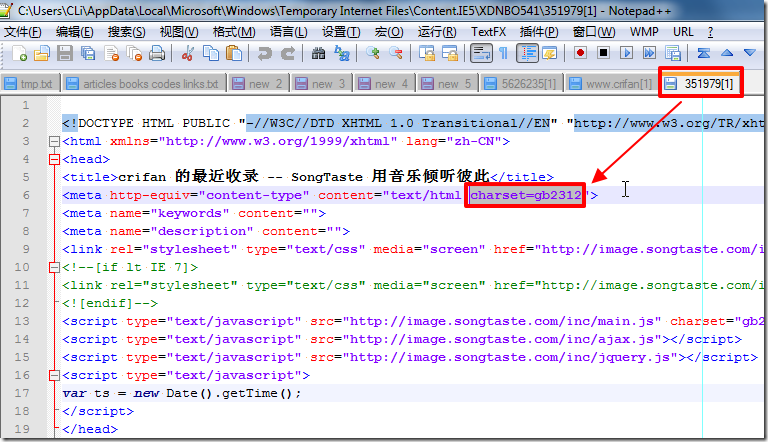Click the Save All icon
768x442 pixels.
[x=88, y=53]
